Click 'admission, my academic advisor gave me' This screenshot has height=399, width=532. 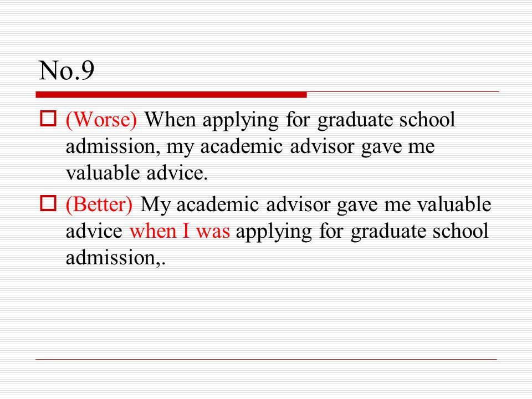(250, 147)
